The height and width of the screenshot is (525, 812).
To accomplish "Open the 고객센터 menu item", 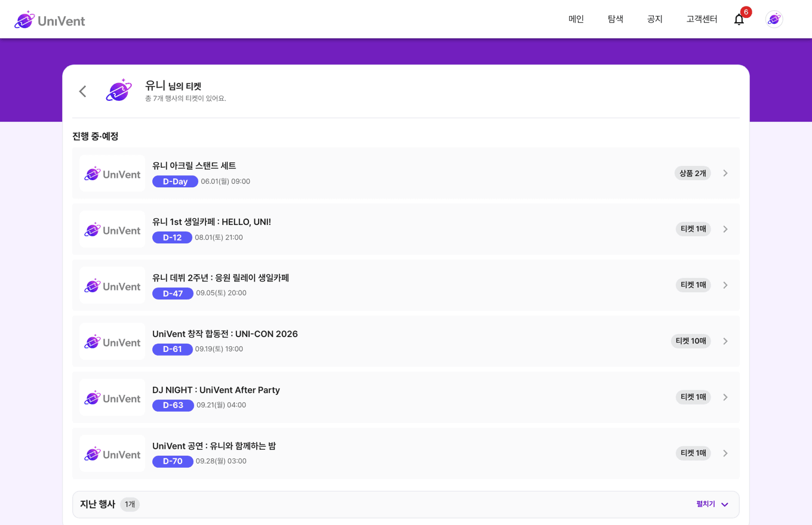I will click(702, 19).
